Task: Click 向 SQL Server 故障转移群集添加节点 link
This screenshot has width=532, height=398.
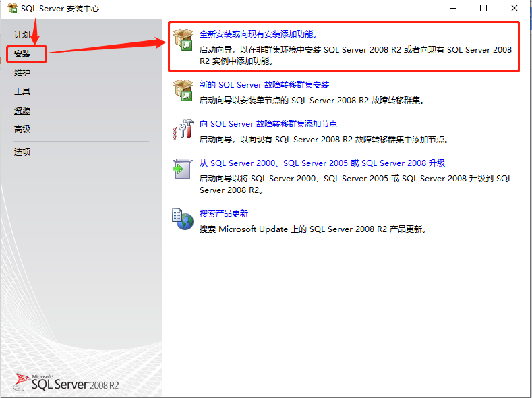Action: pos(268,124)
